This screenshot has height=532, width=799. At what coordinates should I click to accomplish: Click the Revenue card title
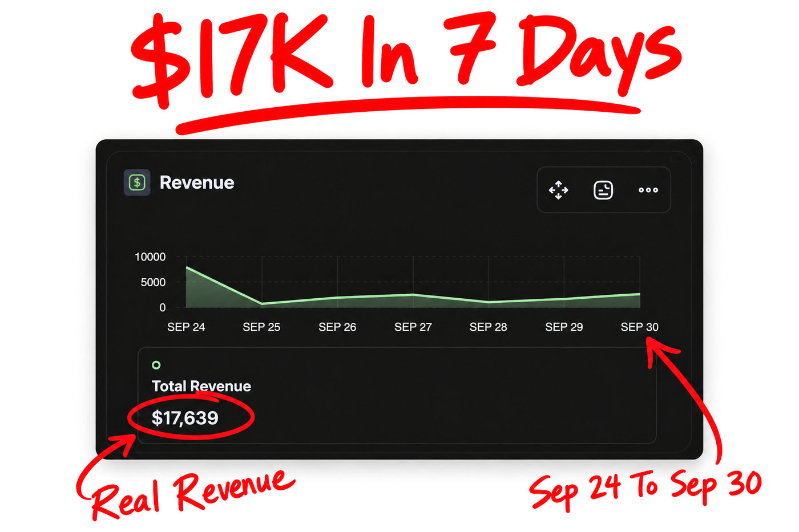[x=197, y=182]
